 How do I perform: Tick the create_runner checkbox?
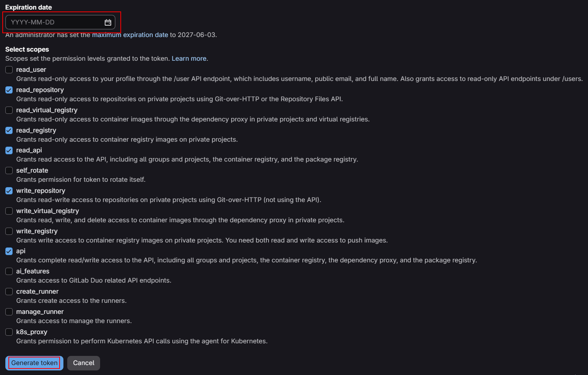pos(9,292)
